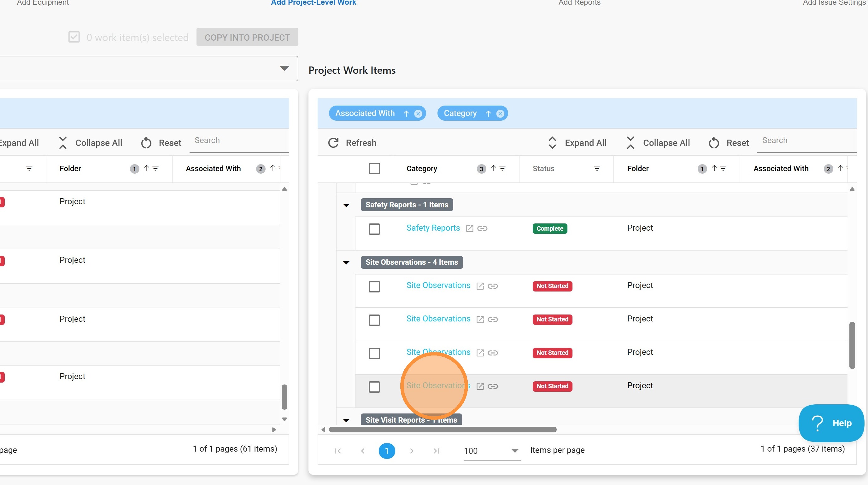Go to the previous results page
This screenshot has height=485, width=868.
tap(363, 451)
